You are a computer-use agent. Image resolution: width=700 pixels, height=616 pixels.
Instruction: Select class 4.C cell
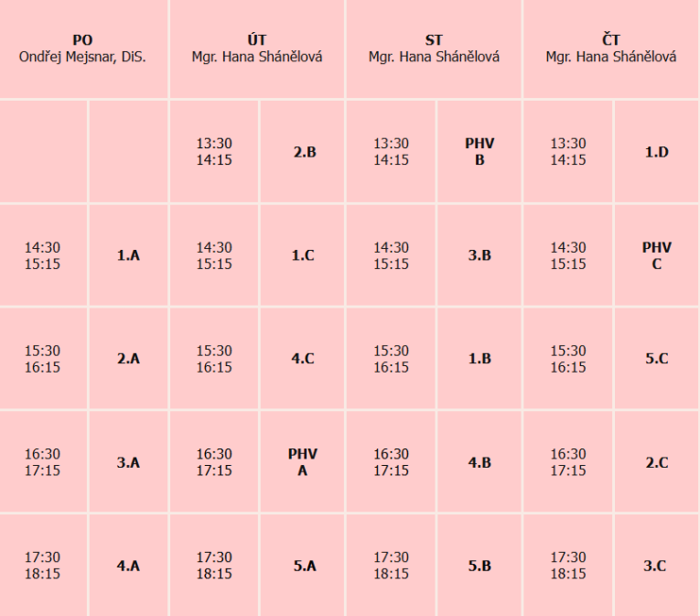[303, 359]
